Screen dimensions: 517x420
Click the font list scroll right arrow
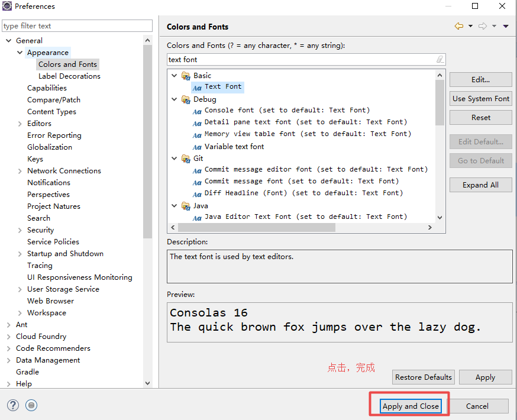pos(429,228)
